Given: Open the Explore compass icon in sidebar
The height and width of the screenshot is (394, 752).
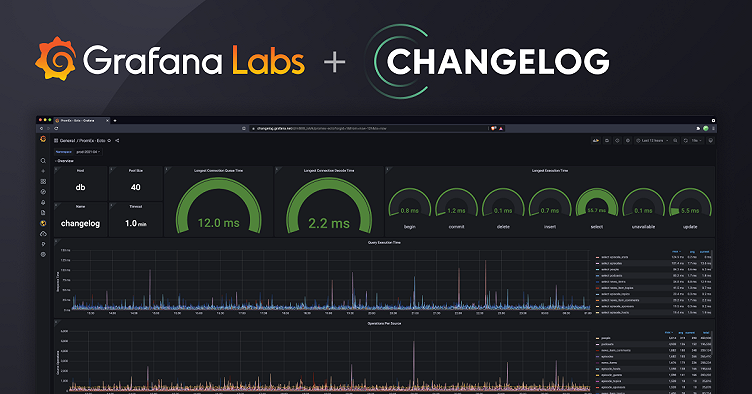Looking at the screenshot, I should point(43,192).
